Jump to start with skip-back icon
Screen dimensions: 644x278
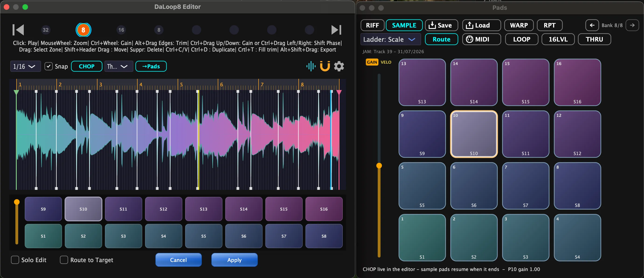click(18, 30)
